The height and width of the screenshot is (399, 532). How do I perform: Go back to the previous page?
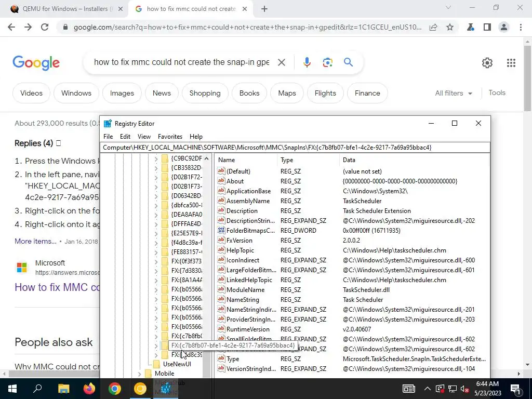click(x=11, y=27)
